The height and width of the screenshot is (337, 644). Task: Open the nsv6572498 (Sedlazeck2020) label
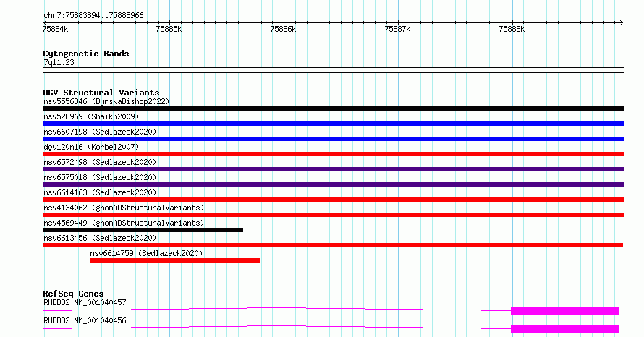[100, 162]
